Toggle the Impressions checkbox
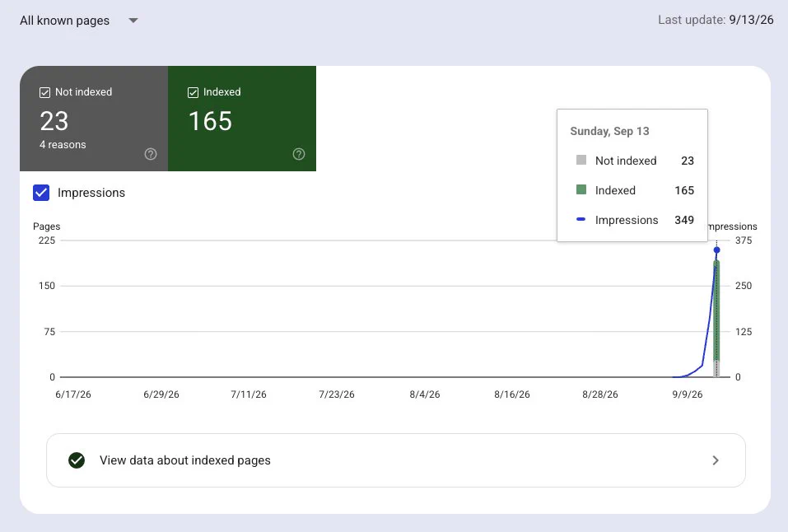Viewport: 788px width, 532px height. click(x=41, y=193)
